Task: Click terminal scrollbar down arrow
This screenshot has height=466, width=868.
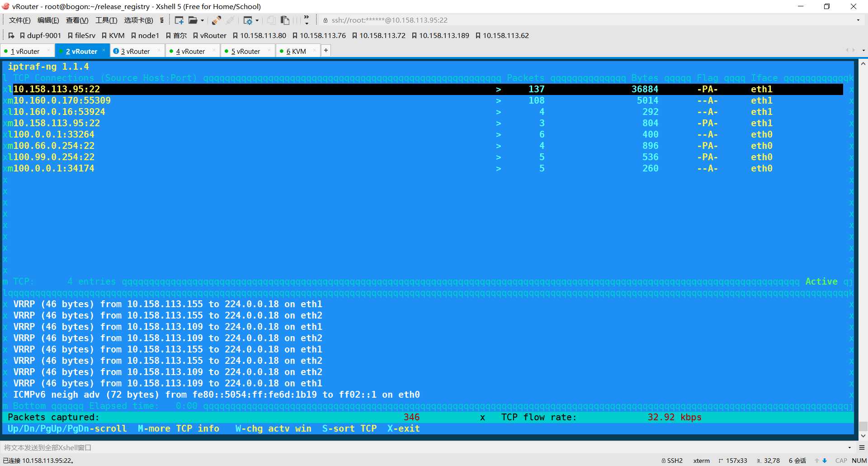Action: (x=863, y=436)
